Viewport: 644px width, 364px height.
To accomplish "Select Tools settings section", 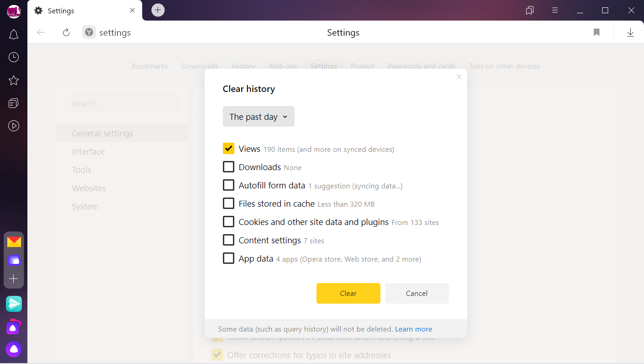I will tap(81, 170).
